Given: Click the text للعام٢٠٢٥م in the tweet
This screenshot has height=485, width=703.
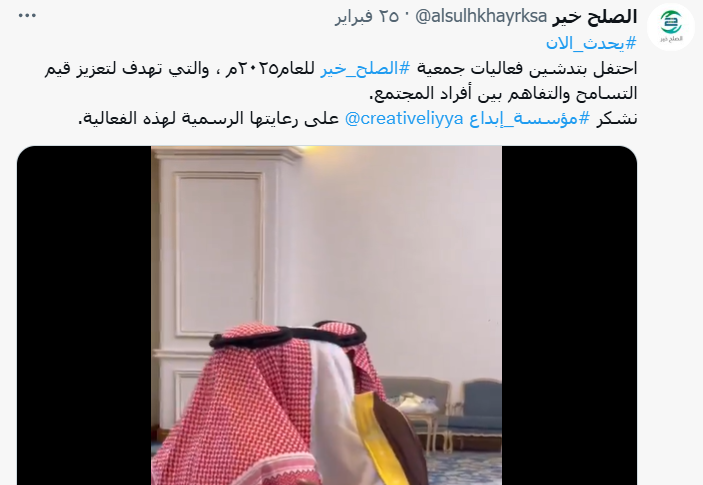Looking at the screenshot, I should 270,69.
